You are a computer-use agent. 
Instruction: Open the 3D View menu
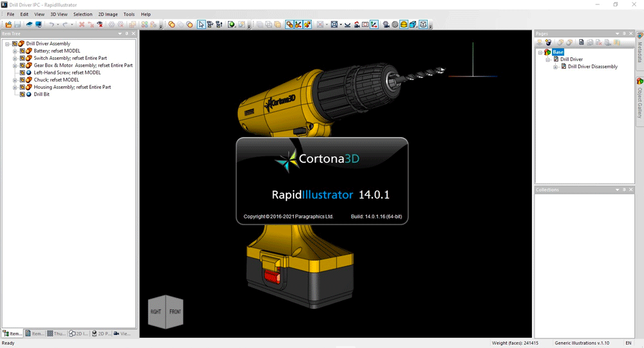pyautogui.click(x=59, y=14)
